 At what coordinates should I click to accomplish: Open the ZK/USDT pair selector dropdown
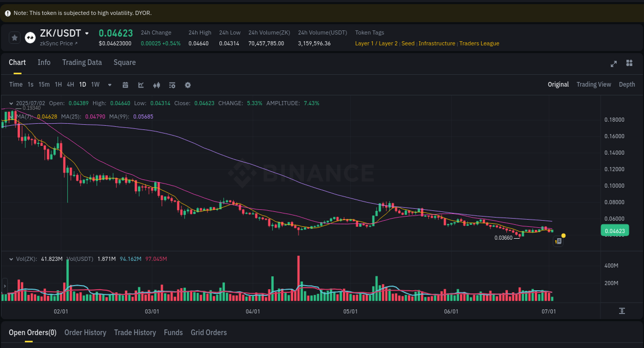[86, 33]
